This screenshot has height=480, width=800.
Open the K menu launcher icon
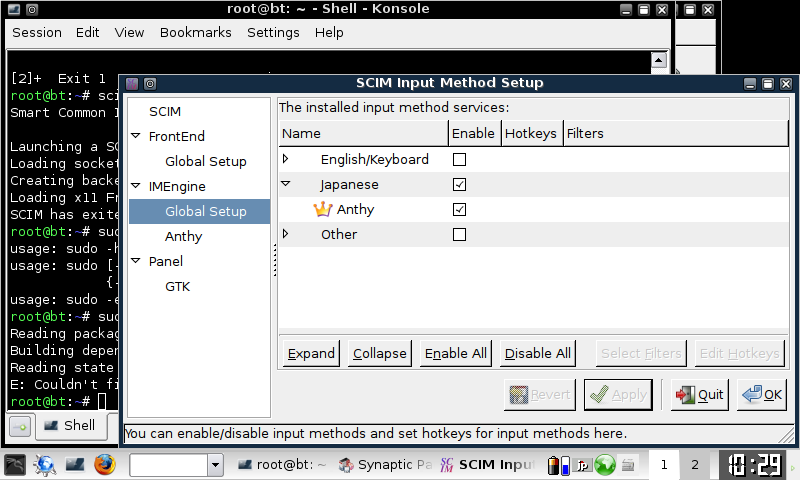point(14,465)
